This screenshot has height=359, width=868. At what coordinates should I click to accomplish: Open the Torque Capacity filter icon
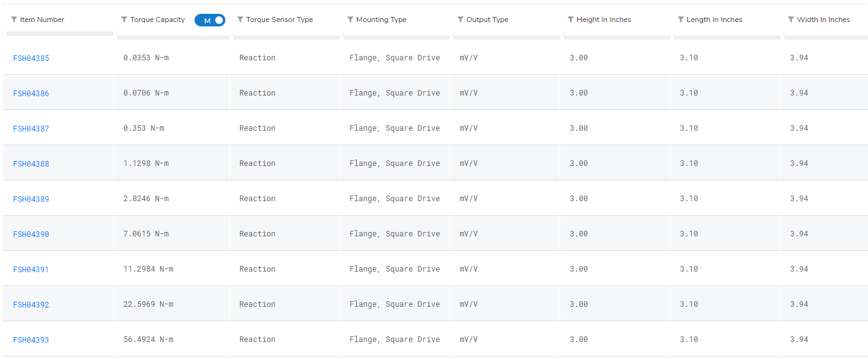124,19
